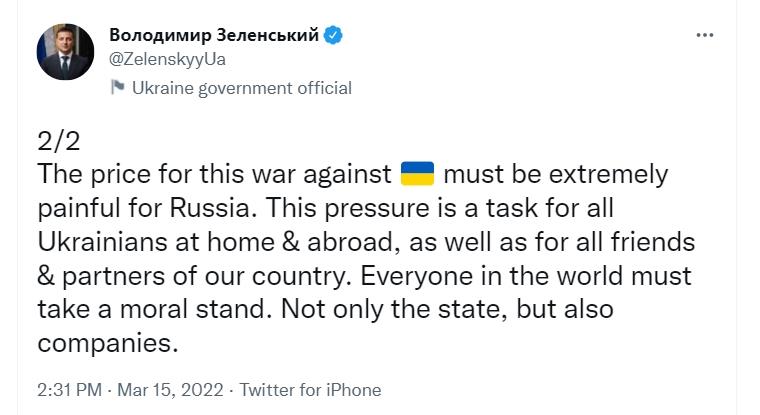
Task: Click the Ukraine government official label
Action: pyautogui.click(x=242, y=88)
